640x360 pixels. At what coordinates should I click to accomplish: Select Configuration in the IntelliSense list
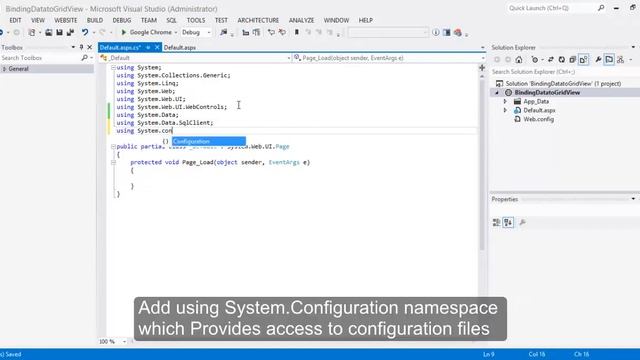point(209,141)
